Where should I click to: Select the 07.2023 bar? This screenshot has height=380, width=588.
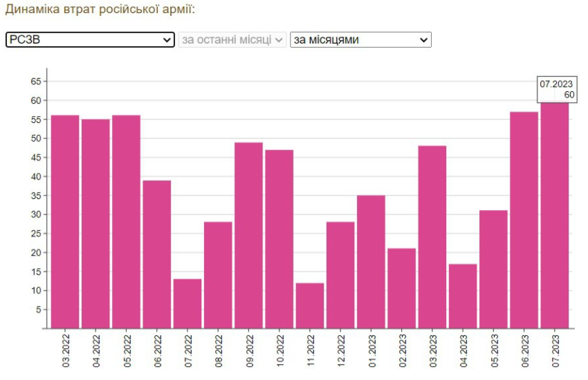(x=555, y=216)
